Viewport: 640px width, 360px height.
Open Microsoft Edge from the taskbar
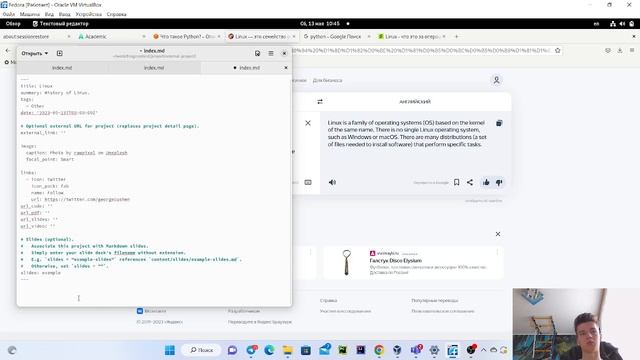[x=269, y=350]
